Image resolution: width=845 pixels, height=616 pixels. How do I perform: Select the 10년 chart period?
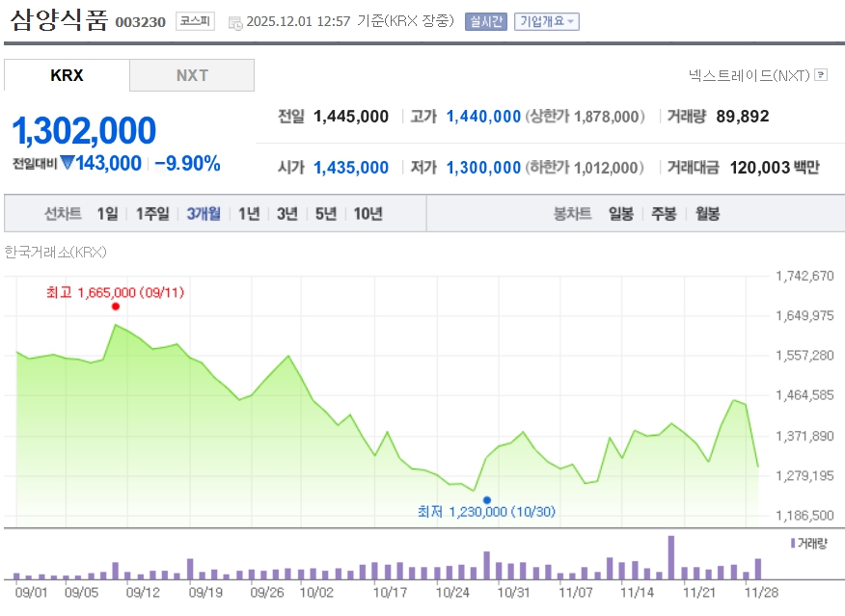[368, 214]
